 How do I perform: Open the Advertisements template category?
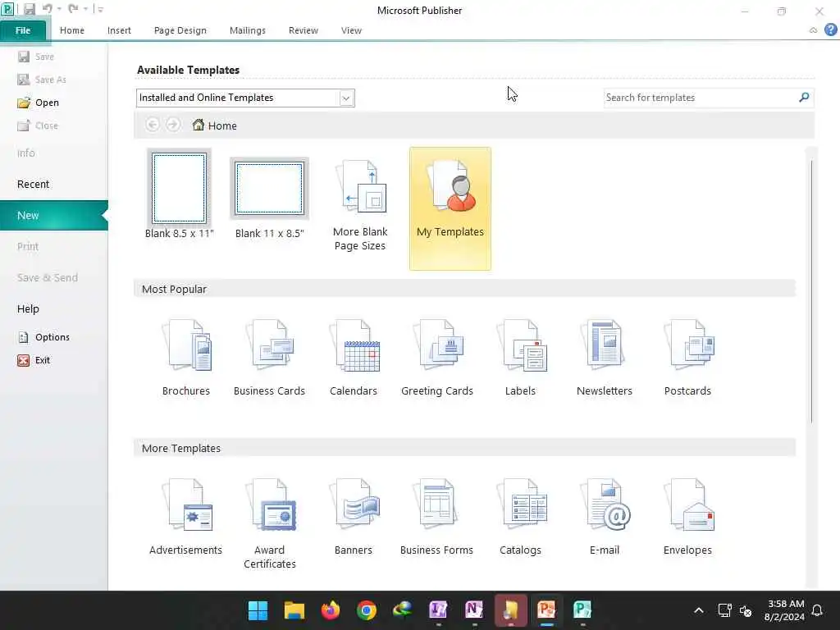186,517
